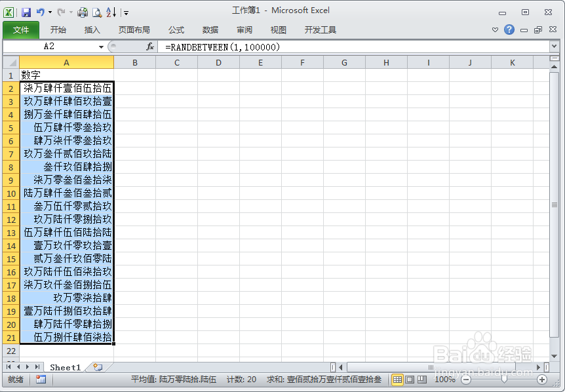This screenshot has width=565, height=392.
Task: Open the Undo history dropdown arrow
Action: click(x=50, y=12)
